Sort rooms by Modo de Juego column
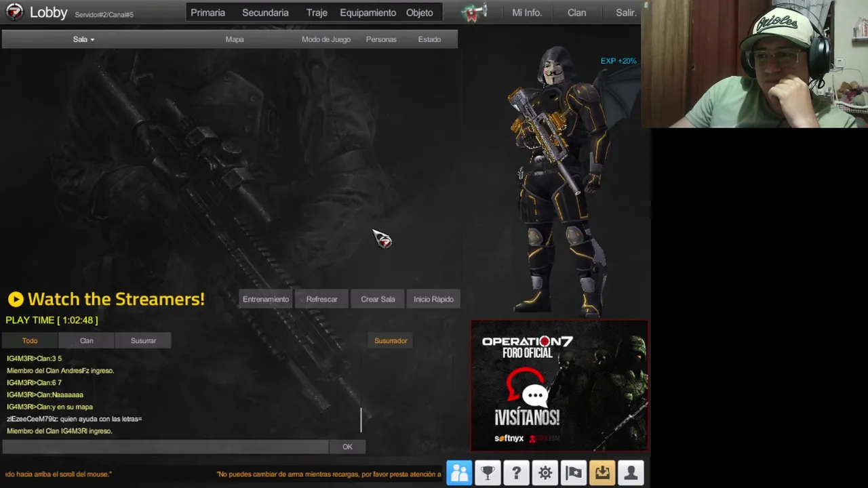 point(326,39)
